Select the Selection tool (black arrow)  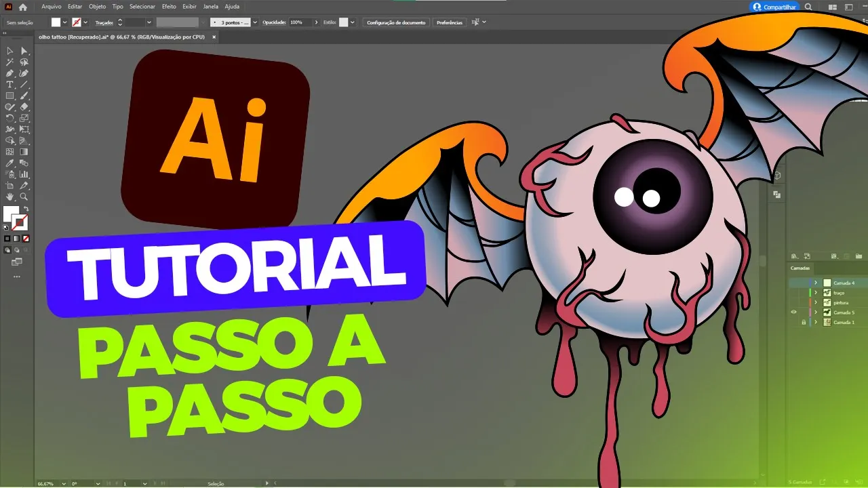click(x=10, y=51)
